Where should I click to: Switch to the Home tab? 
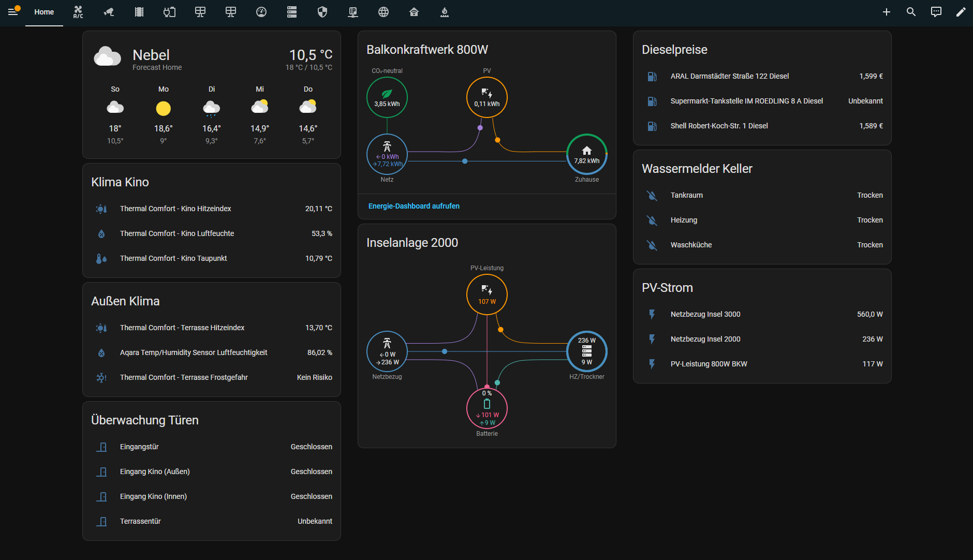tap(44, 12)
